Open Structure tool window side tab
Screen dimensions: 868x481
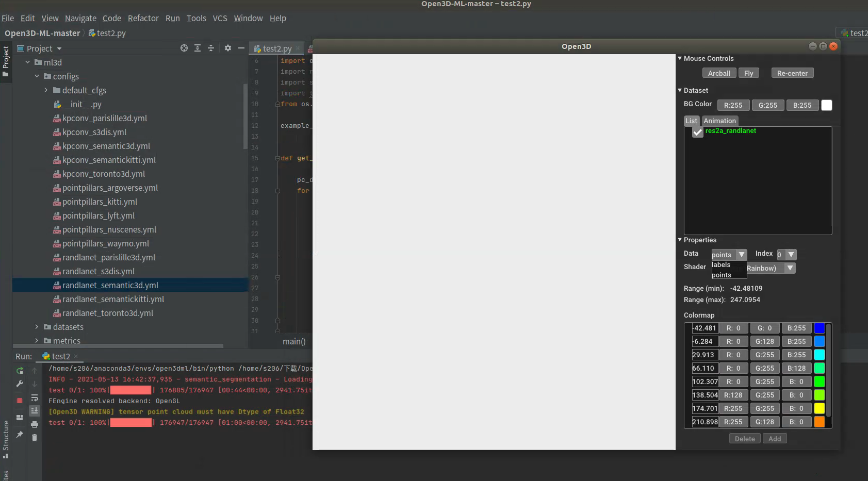(6, 439)
